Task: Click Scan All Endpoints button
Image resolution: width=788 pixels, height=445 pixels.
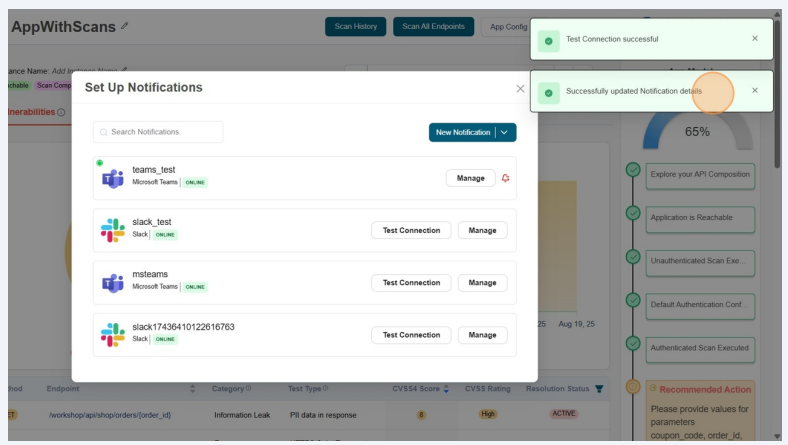Action: (x=433, y=26)
